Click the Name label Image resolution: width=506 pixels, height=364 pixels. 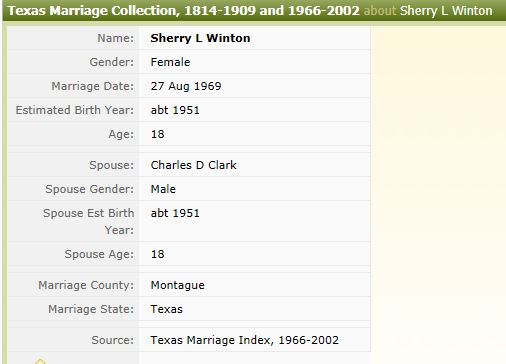click(x=115, y=38)
